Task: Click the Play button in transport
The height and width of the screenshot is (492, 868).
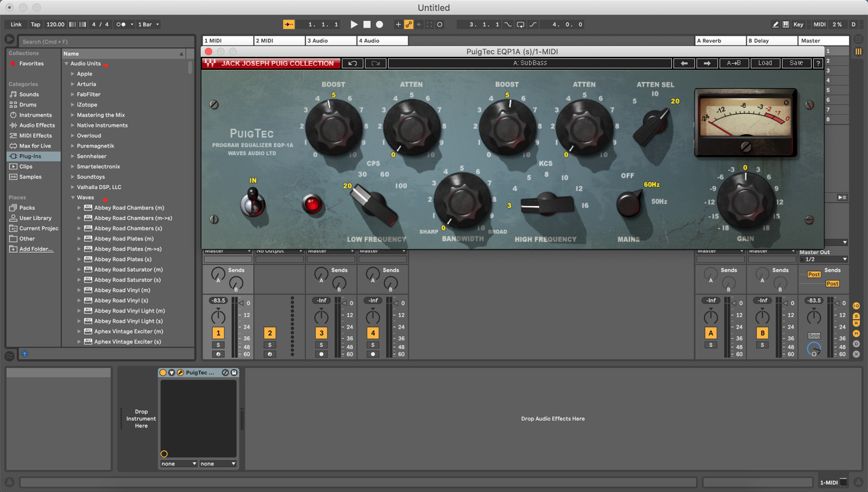Action: coord(353,24)
